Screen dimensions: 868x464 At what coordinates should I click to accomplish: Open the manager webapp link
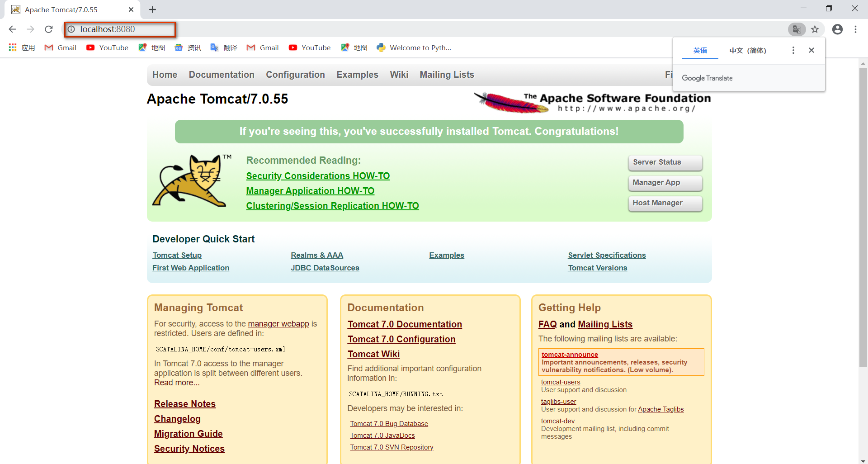[x=278, y=324]
